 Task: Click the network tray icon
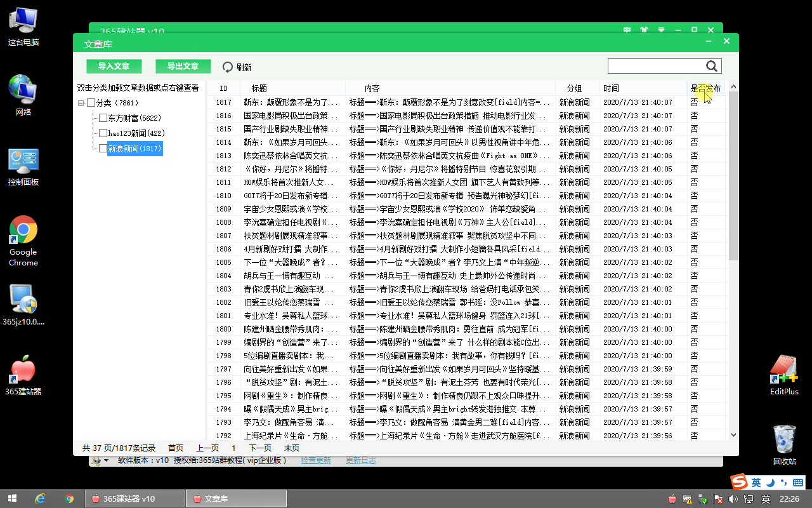click(x=749, y=499)
